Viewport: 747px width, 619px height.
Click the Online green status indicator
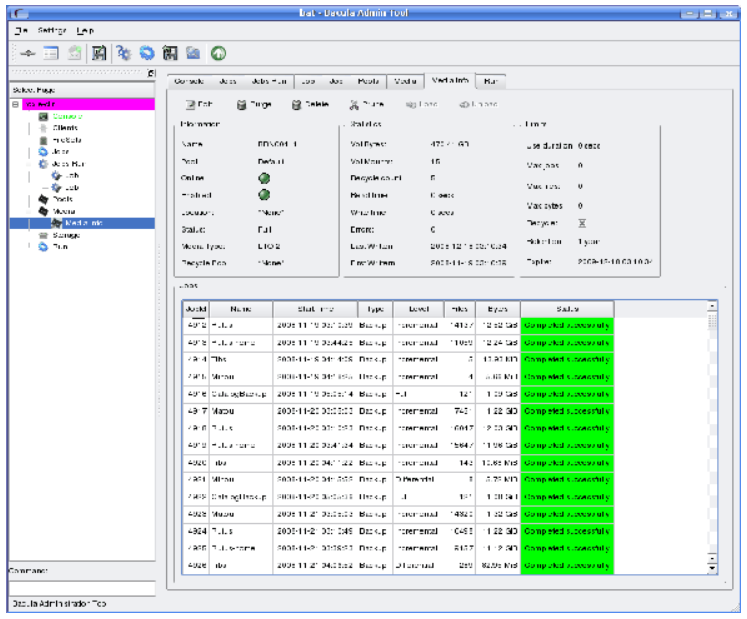click(x=265, y=179)
